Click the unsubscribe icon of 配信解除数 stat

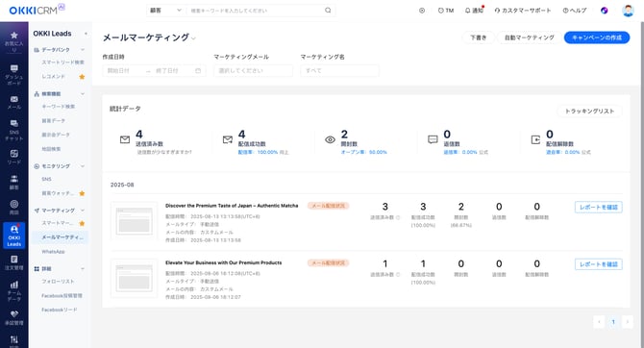(x=535, y=139)
